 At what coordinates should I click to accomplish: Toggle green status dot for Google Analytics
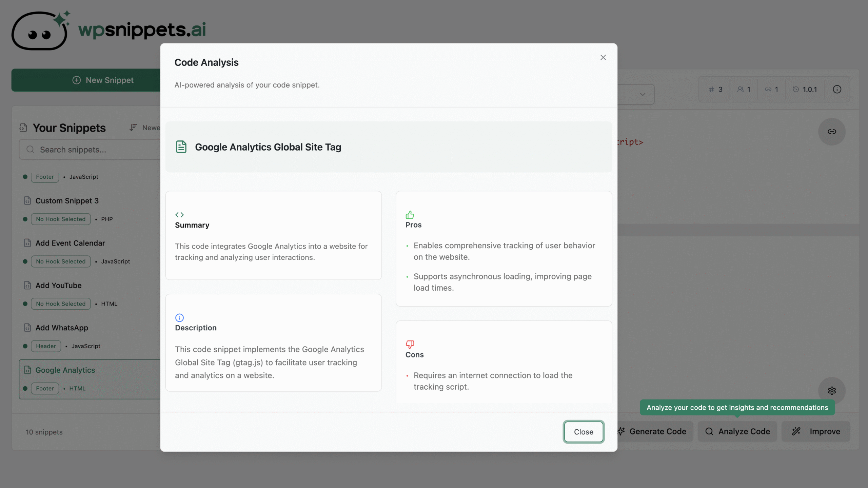25,389
